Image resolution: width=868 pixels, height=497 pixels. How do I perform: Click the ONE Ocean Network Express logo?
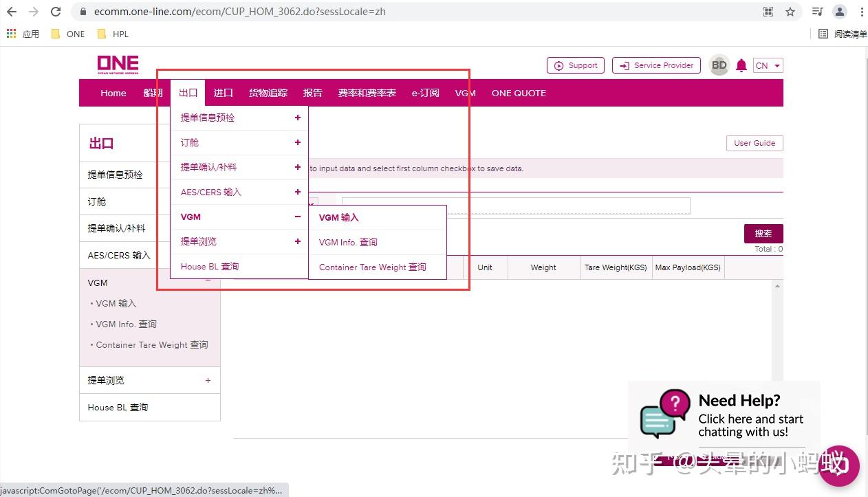(118, 65)
